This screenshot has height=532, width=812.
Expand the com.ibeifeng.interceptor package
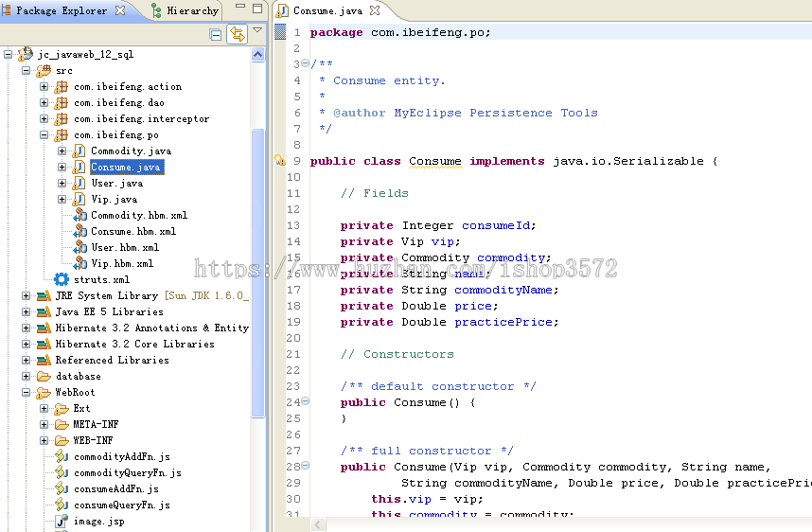[44, 118]
